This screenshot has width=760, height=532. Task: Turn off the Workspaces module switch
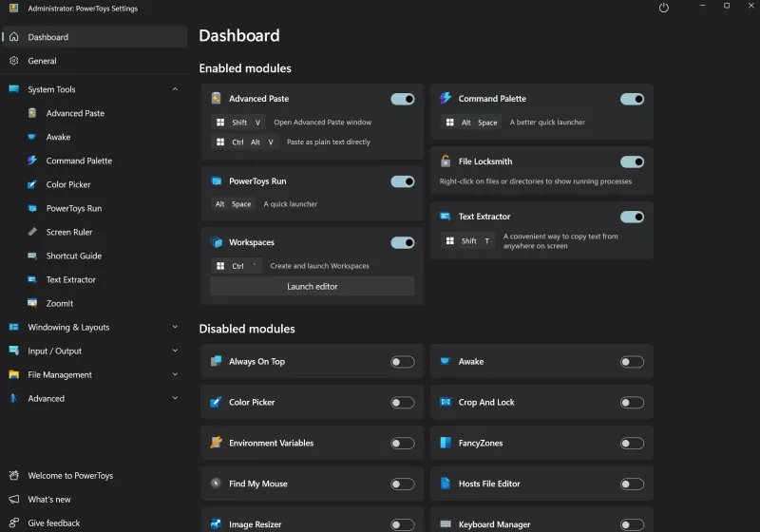(x=402, y=242)
